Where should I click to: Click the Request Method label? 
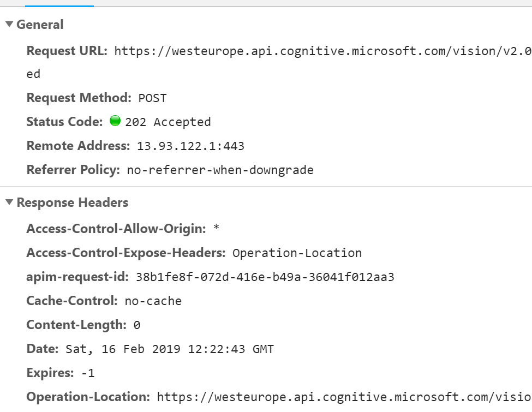[x=79, y=98]
